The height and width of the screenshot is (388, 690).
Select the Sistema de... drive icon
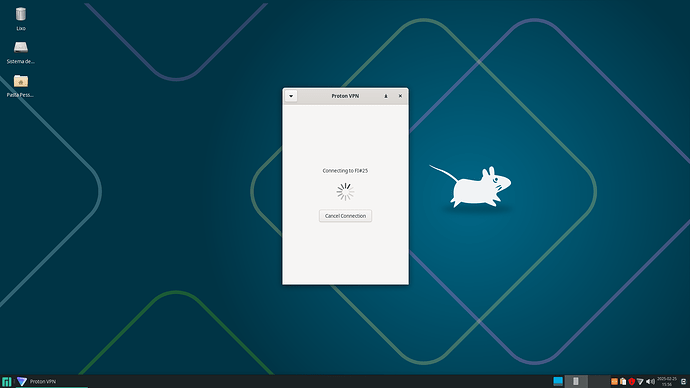click(x=21, y=52)
